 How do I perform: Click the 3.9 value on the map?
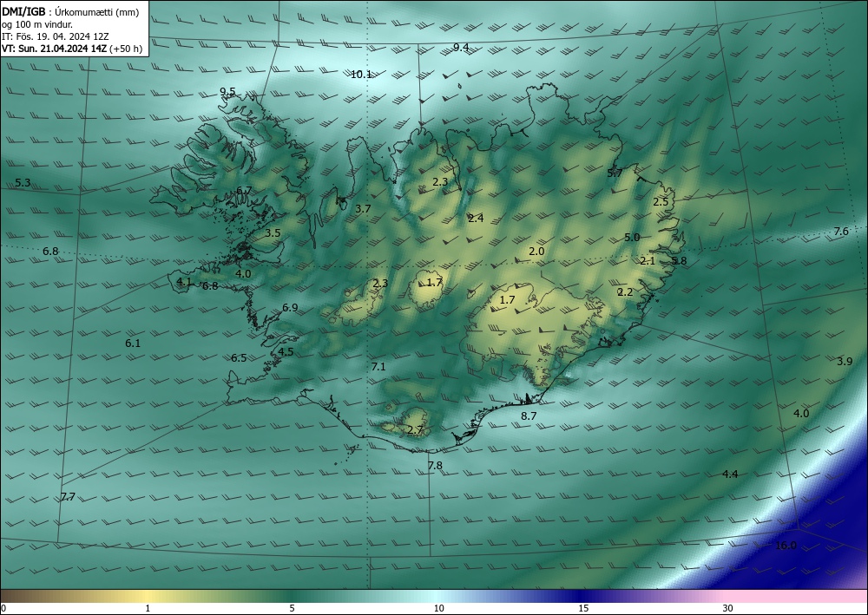click(x=845, y=361)
